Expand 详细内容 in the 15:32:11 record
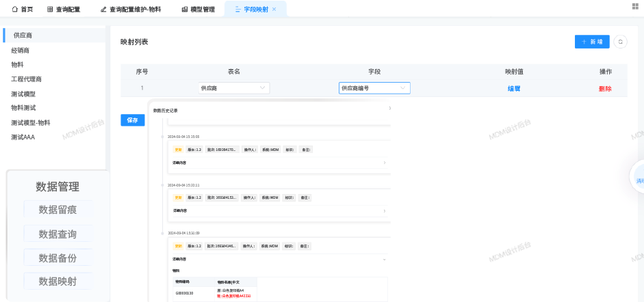 click(x=384, y=210)
